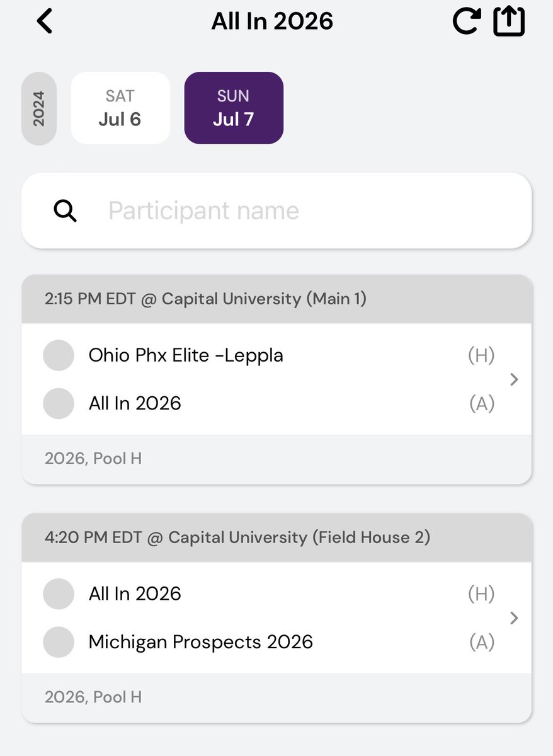This screenshot has height=756, width=553.
Task: Focus the Participant name search field
Action: click(276, 210)
